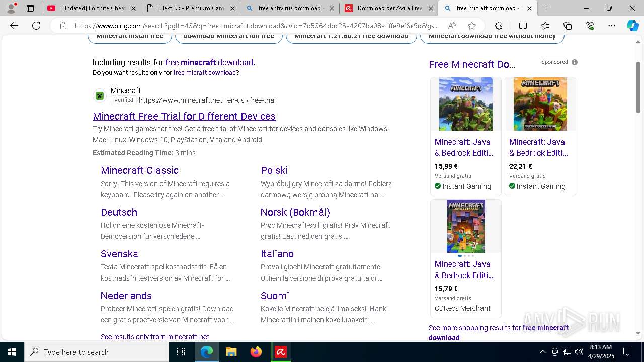Select Minecraft 1.21.60.21 free download chip
This screenshot has width=644, height=362.
351,36
